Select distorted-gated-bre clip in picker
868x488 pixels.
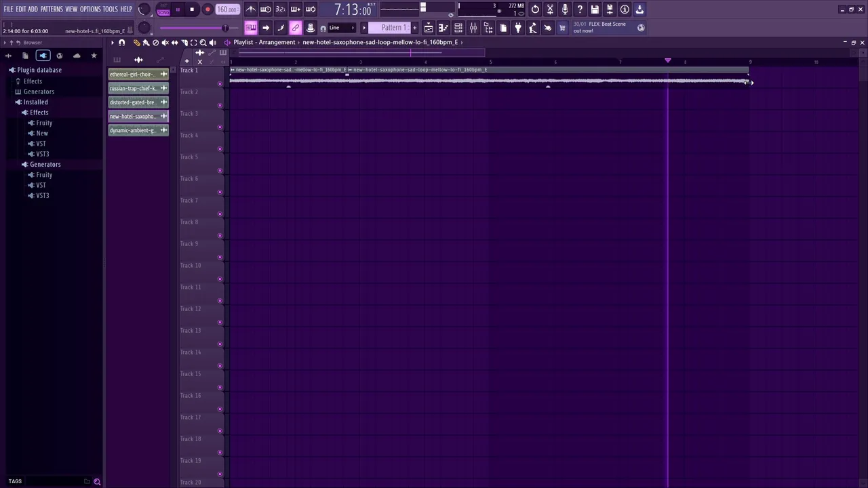(x=138, y=102)
